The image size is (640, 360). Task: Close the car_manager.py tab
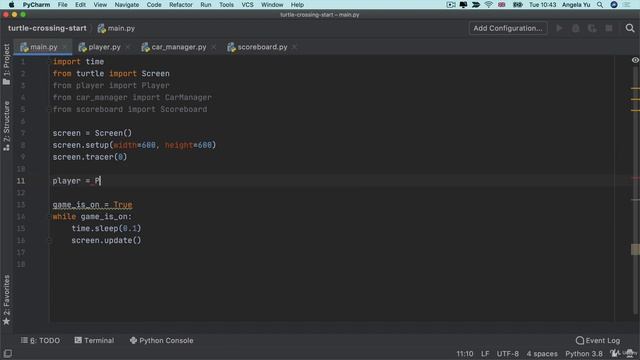coord(214,47)
